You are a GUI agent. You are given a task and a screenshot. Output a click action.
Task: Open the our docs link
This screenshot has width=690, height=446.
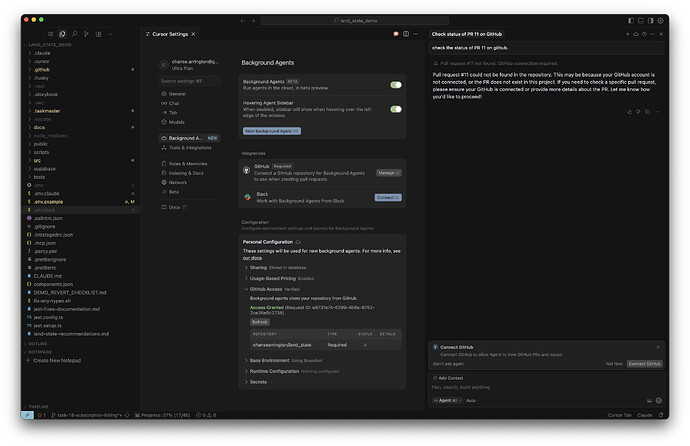252,258
